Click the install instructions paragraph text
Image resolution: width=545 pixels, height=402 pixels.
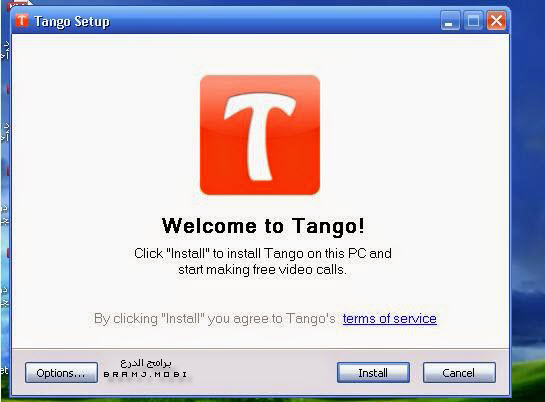[263, 261]
